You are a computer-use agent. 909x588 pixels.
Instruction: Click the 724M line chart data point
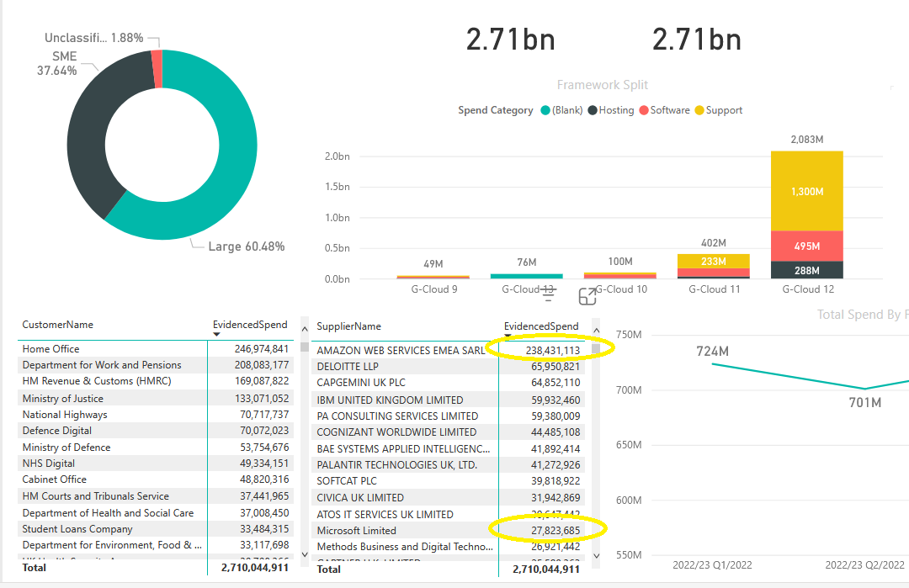point(712,363)
